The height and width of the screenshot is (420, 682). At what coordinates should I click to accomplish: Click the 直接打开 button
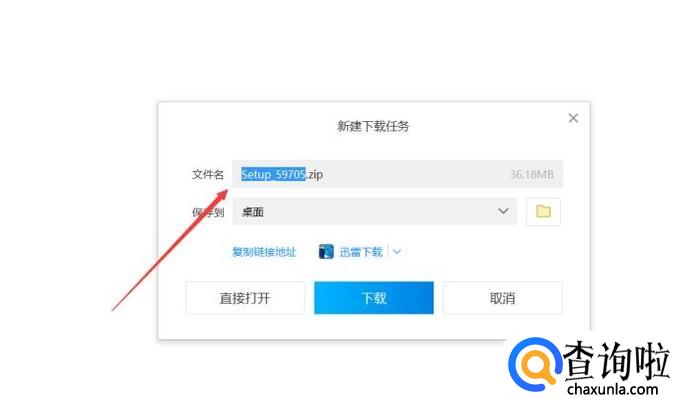[245, 298]
